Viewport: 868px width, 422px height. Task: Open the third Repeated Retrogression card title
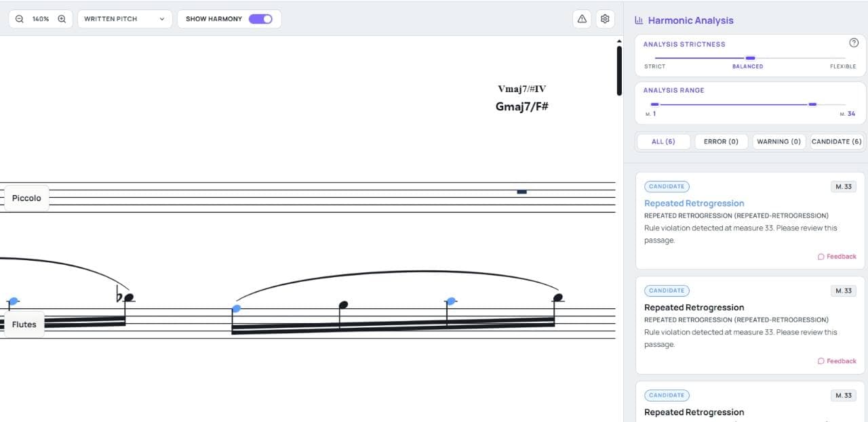pos(694,412)
